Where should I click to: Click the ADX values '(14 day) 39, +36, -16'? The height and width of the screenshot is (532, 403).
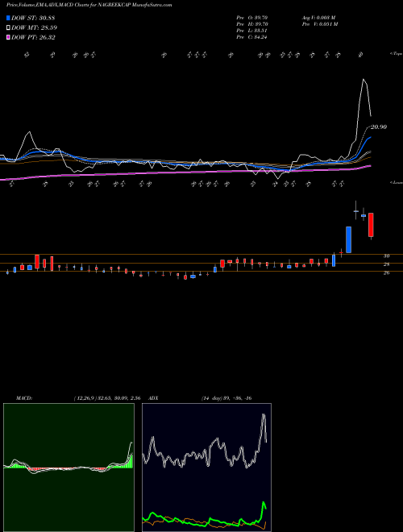click(x=226, y=398)
